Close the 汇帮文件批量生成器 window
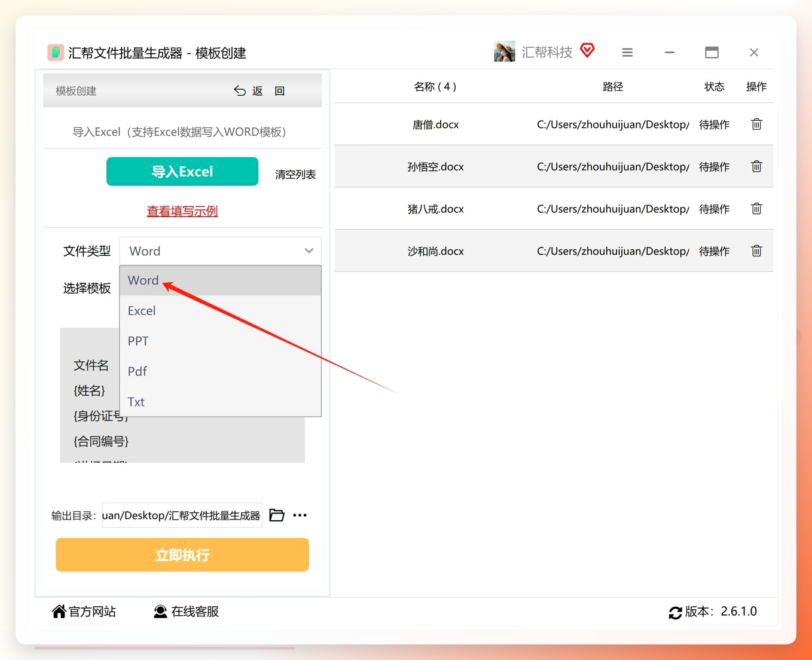Viewport: 812px width, 660px height. (x=754, y=53)
